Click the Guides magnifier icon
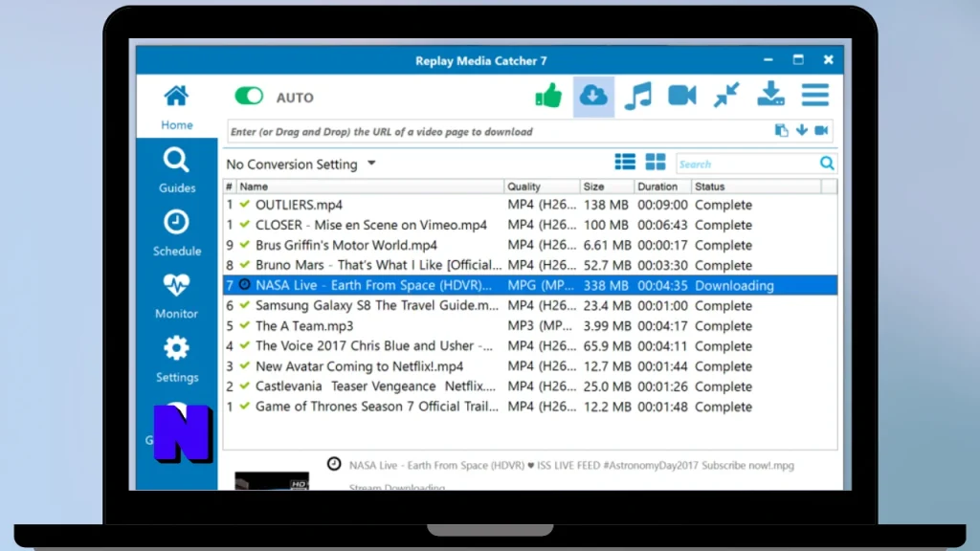 click(176, 161)
